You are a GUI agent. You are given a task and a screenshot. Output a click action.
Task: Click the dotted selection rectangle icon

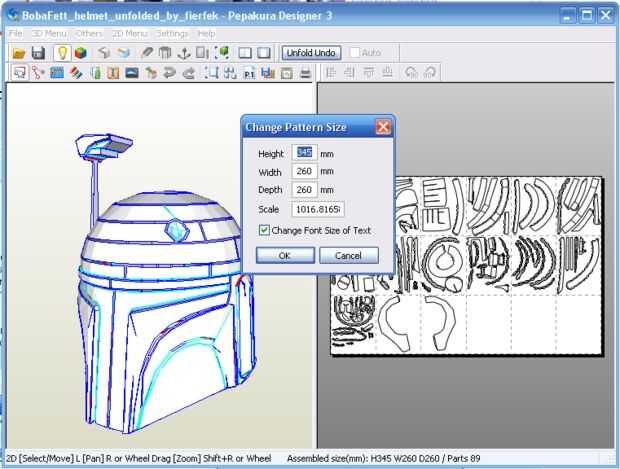[212, 73]
